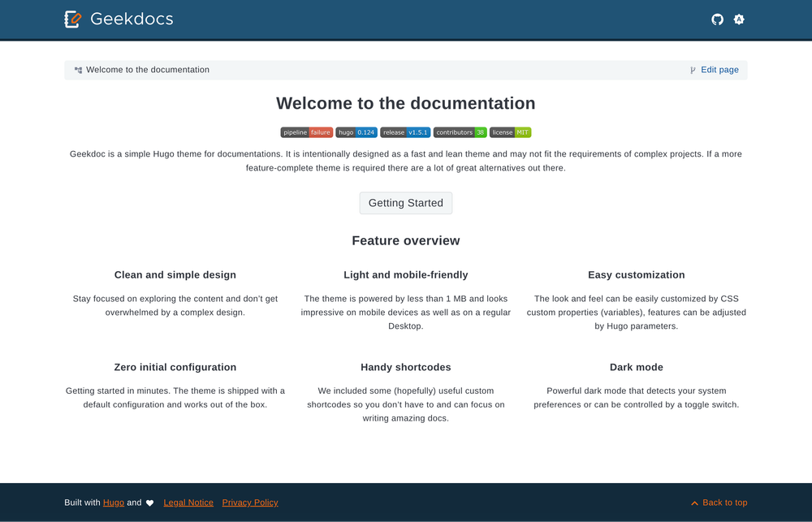Open the Edit page link

point(719,70)
